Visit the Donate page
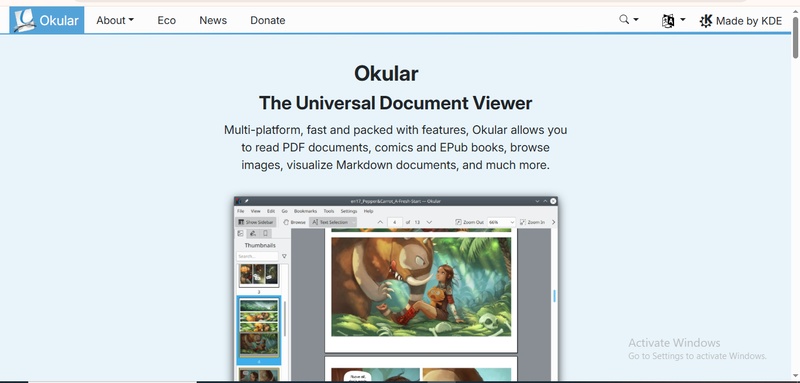Image resolution: width=800 pixels, height=383 pixels. [x=267, y=20]
